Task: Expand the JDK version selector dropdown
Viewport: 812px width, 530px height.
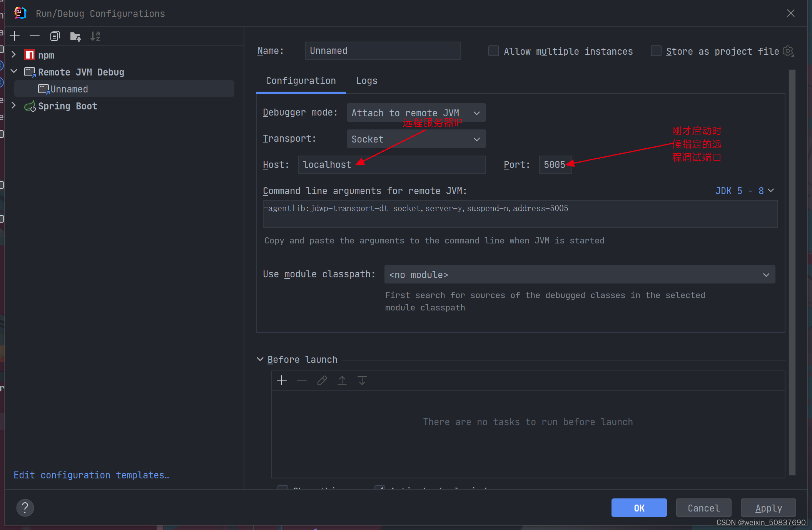Action: pos(745,191)
